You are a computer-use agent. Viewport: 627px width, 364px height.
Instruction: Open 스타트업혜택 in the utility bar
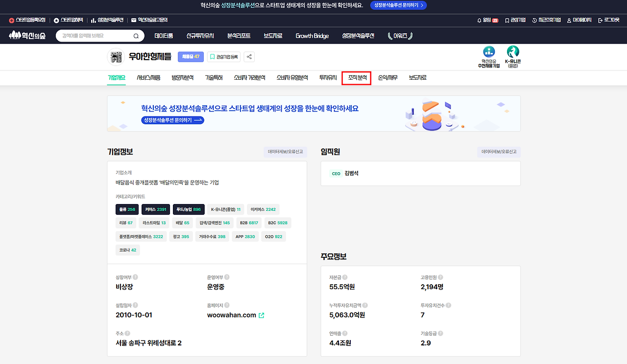point(69,20)
